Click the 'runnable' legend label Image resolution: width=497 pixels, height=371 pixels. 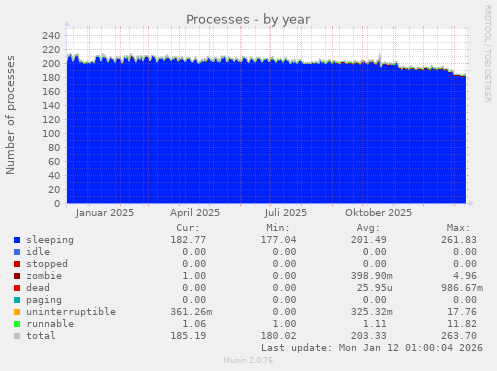tap(50, 324)
